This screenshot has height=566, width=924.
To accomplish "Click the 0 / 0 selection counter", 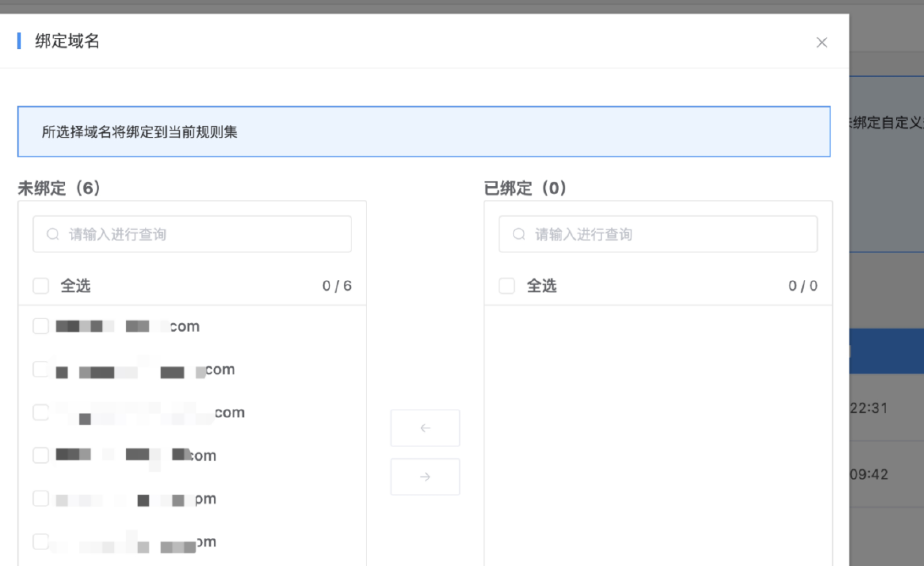I will [x=803, y=286].
